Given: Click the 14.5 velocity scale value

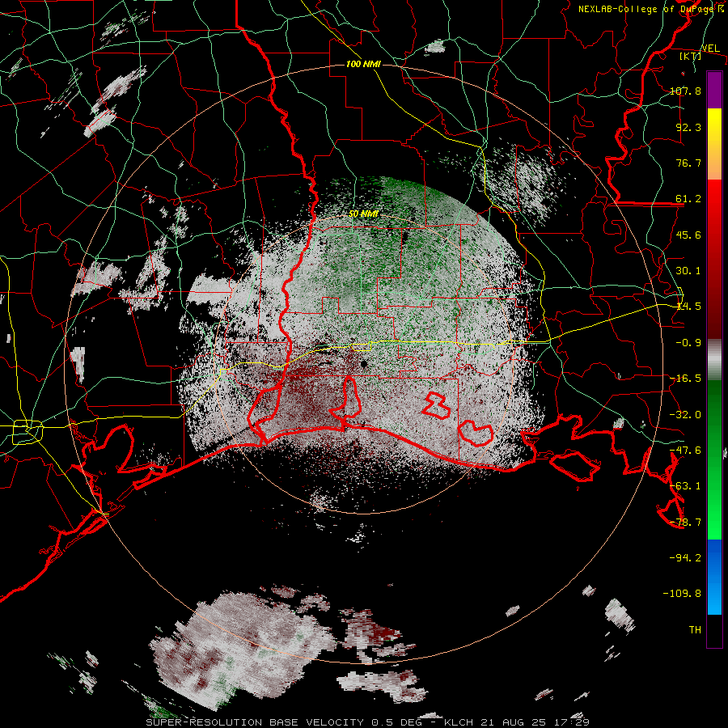Looking at the screenshot, I should pyautogui.click(x=688, y=307).
